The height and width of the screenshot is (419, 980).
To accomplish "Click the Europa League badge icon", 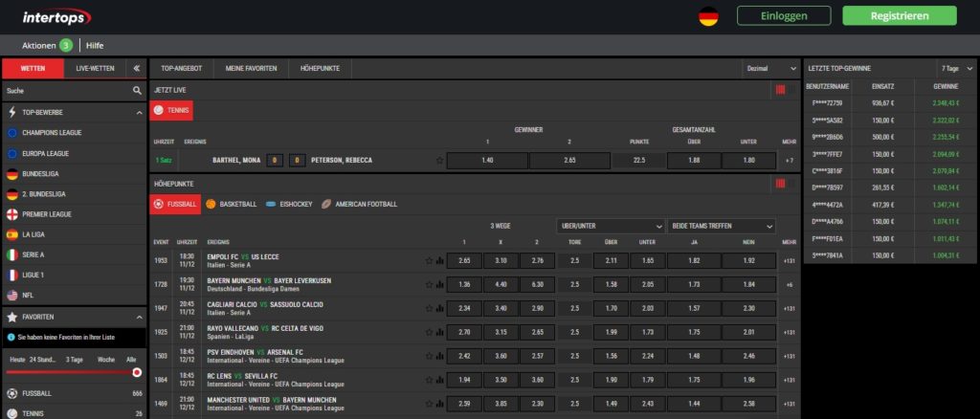I will click(x=11, y=154).
